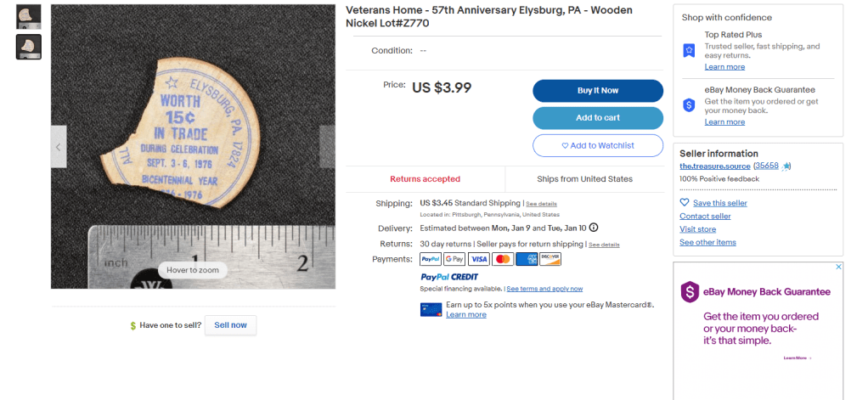
Task: Toggle Add to Watchlist heart button
Action: [x=598, y=146]
